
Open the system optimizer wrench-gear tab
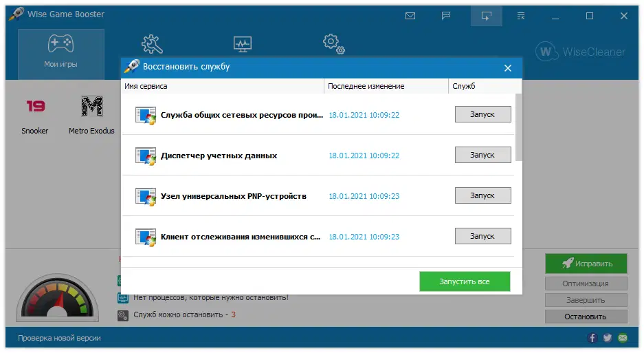153,44
